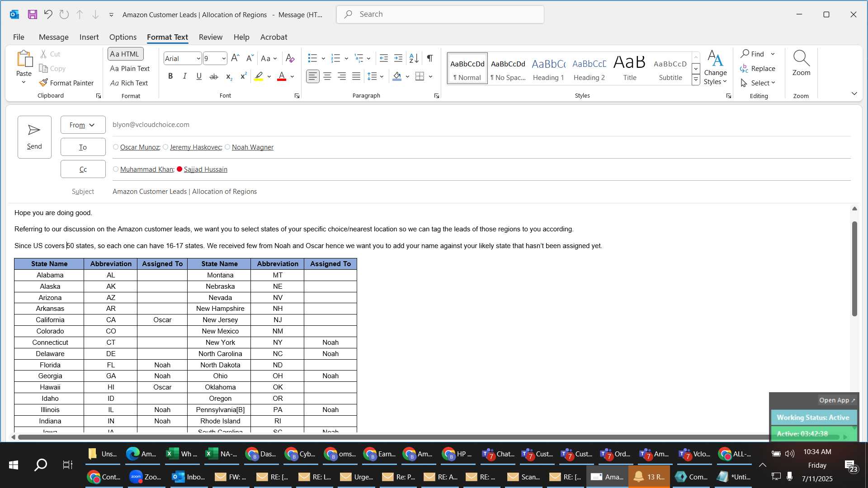Click the Subject field
868x488 pixels.
coord(481,192)
